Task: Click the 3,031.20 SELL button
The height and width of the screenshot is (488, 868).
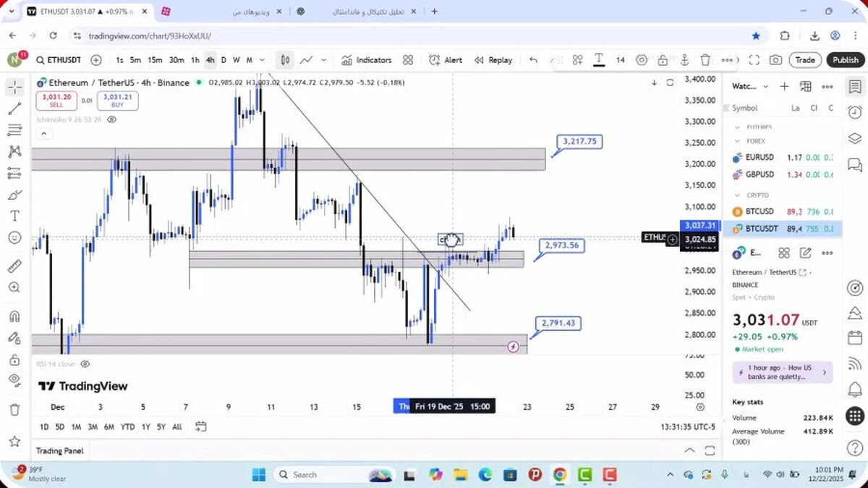Action: [x=56, y=101]
